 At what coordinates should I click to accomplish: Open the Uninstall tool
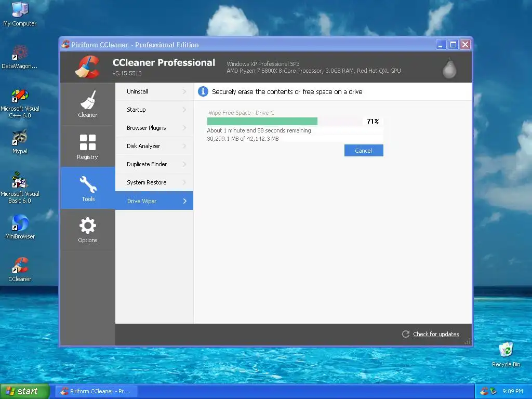(x=154, y=91)
